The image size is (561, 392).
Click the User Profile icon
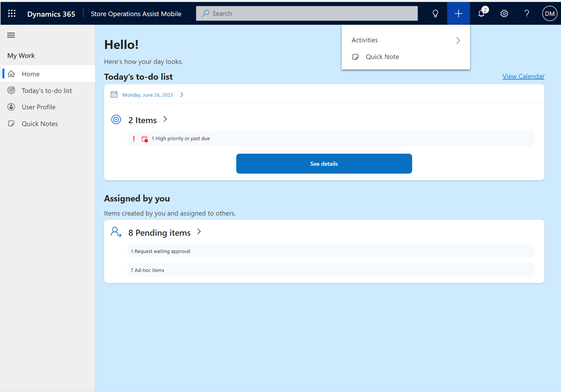pyautogui.click(x=12, y=107)
